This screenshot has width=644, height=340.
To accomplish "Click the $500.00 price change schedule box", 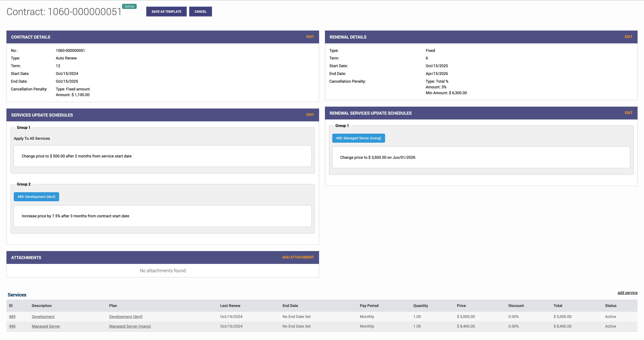I will tap(163, 156).
